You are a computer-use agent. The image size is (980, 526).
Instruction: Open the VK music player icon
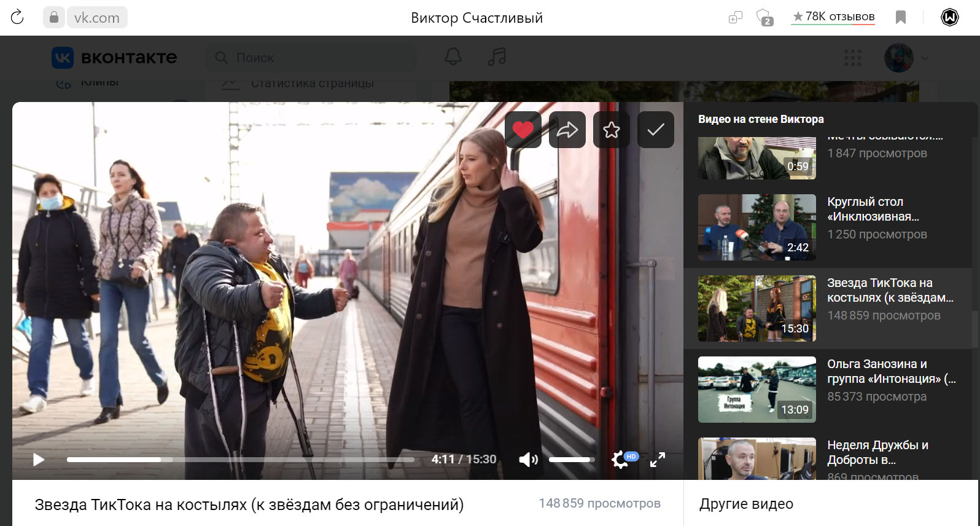496,57
